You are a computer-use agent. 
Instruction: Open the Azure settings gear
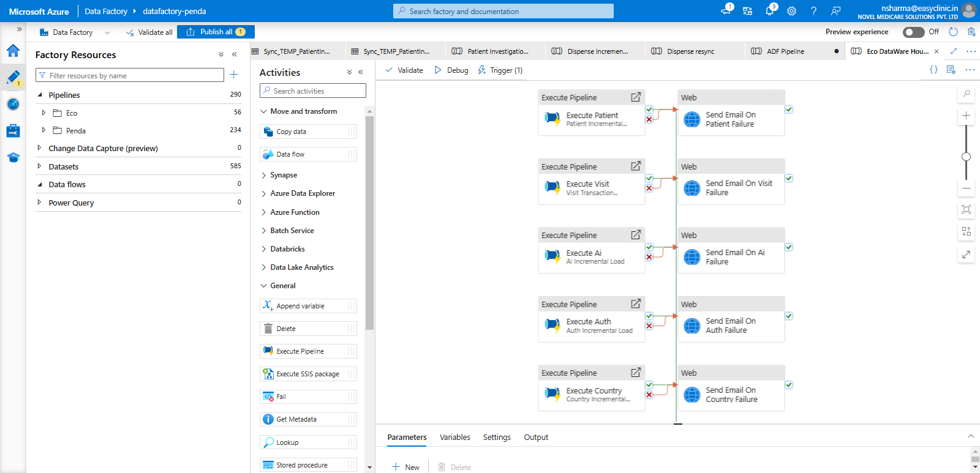(791, 11)
